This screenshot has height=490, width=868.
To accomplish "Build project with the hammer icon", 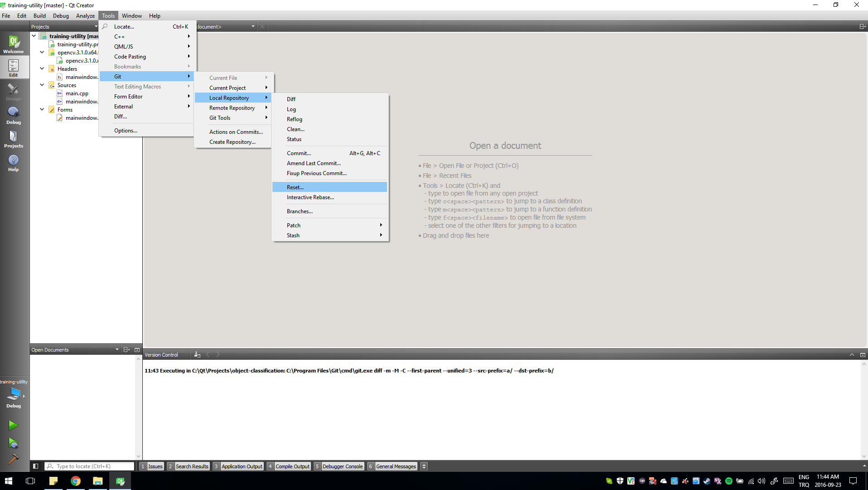I will [14, 459].
